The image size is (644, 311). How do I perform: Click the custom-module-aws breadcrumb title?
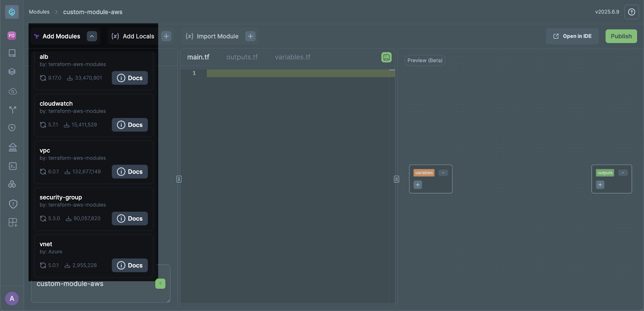pyautogui.click(x=93, y=12)
